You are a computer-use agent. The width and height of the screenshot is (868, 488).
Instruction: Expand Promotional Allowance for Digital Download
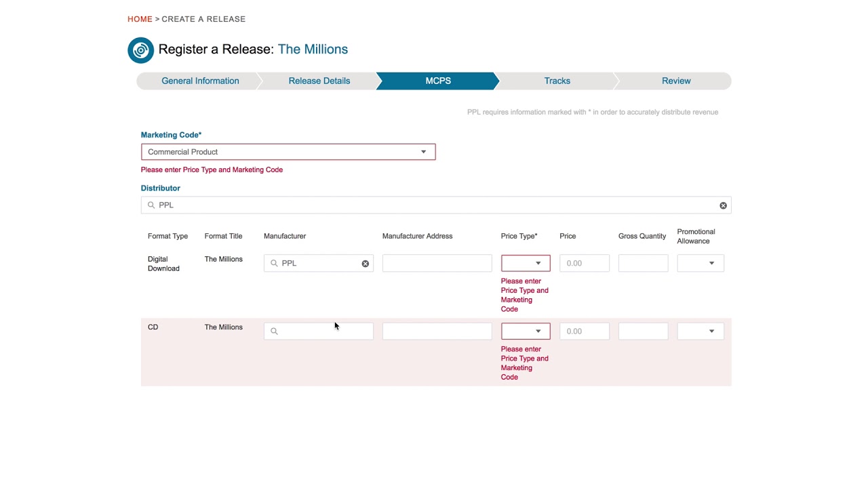pyautogui.click(x=701, y=263)
